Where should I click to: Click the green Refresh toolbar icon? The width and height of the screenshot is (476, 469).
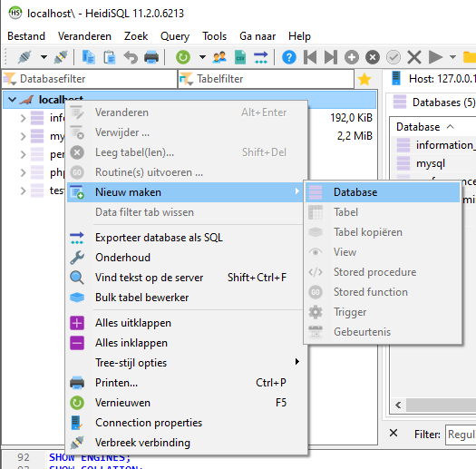[183, 57]
